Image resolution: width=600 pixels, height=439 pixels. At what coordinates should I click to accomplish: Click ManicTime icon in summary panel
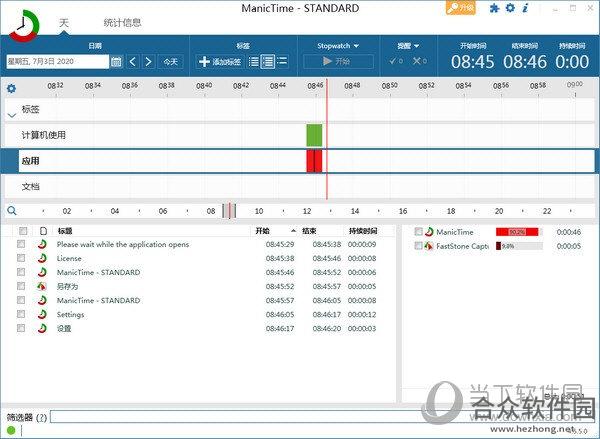[x=429, y=232]
